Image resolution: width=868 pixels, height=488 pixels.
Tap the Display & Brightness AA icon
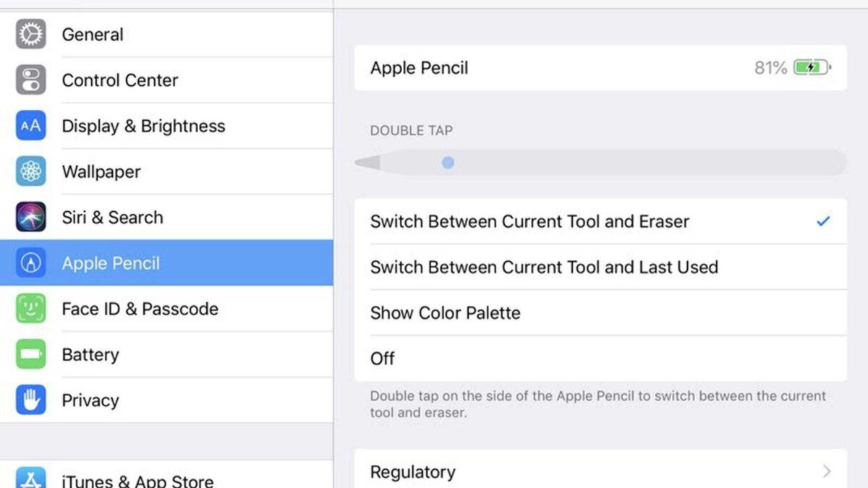30,126
